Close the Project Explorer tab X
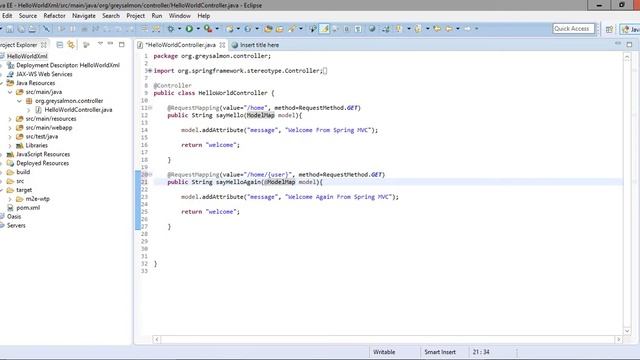 pyautogui.click(x=44, y=45)
